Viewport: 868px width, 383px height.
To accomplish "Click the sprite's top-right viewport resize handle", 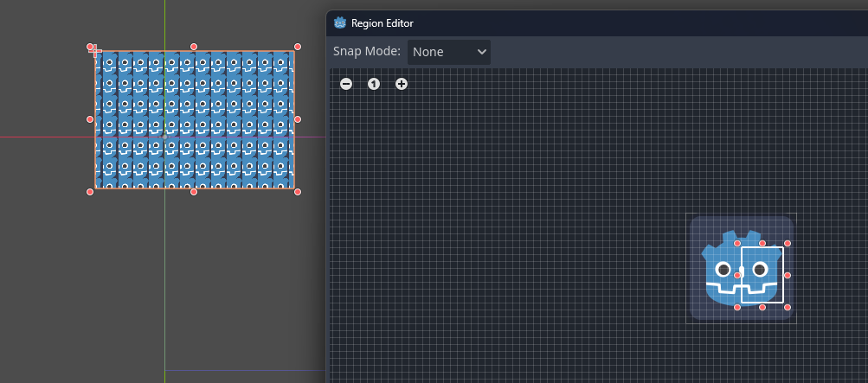I will 298,47.
